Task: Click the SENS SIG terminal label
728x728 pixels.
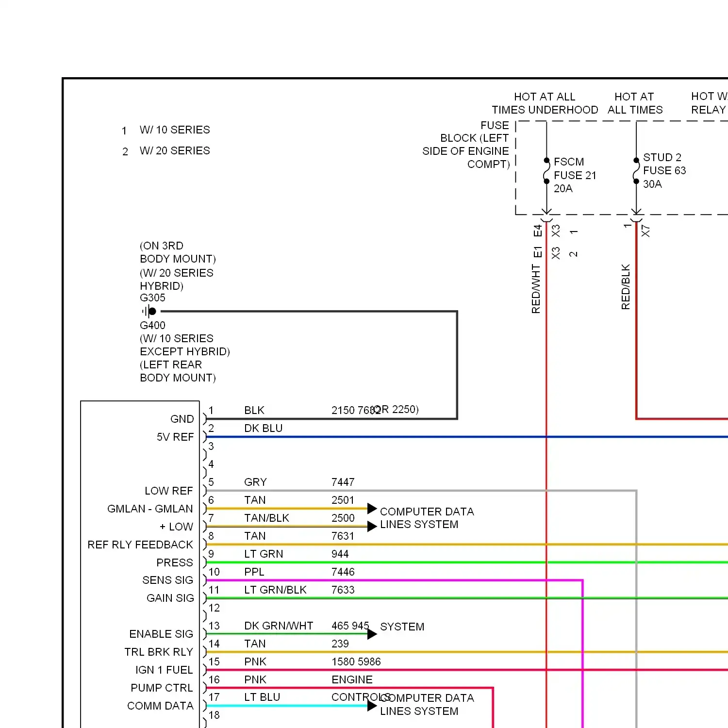Action: pos(168,580)
